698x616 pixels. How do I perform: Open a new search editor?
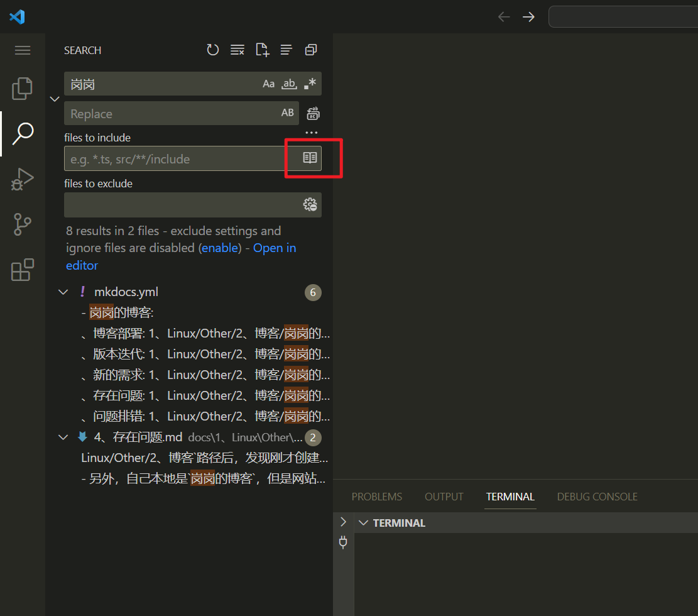pyautogui.click(x=262, y=50)
